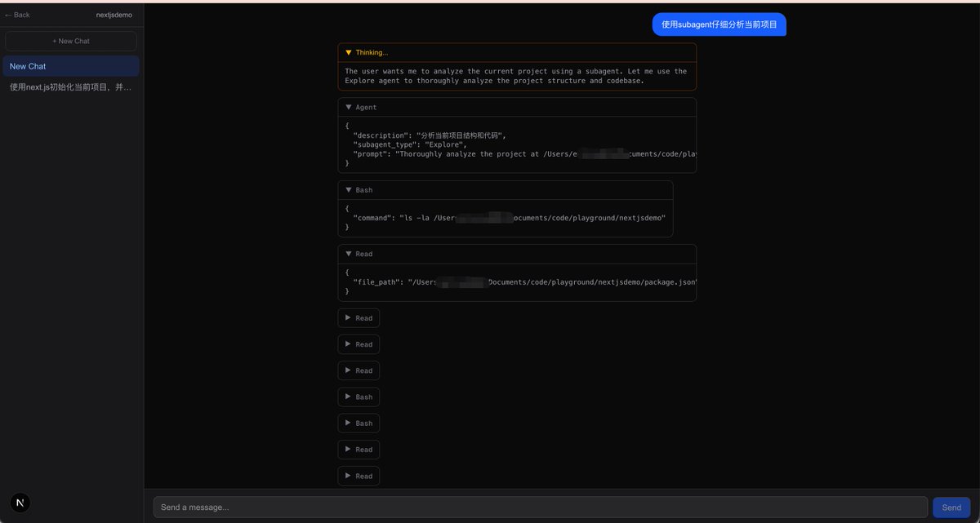Collapse the Thinking... block
Image resolution: width=980 pixels, height=523 pixels.
[517, 53]
